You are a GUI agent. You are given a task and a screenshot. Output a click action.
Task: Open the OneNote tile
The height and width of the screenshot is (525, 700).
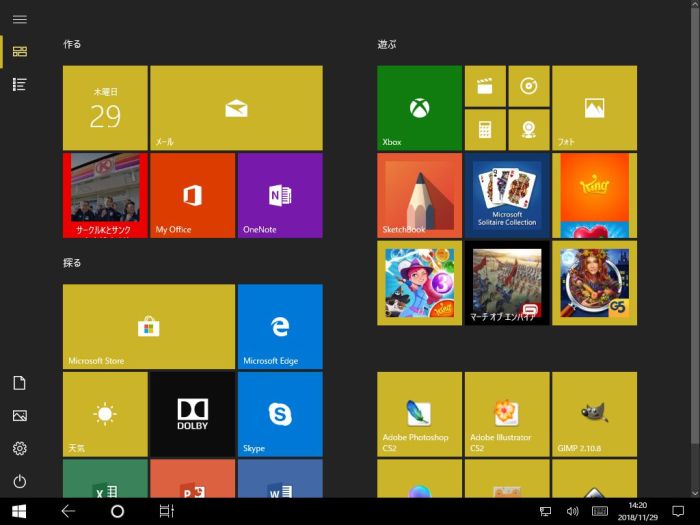tap(280, 195)
